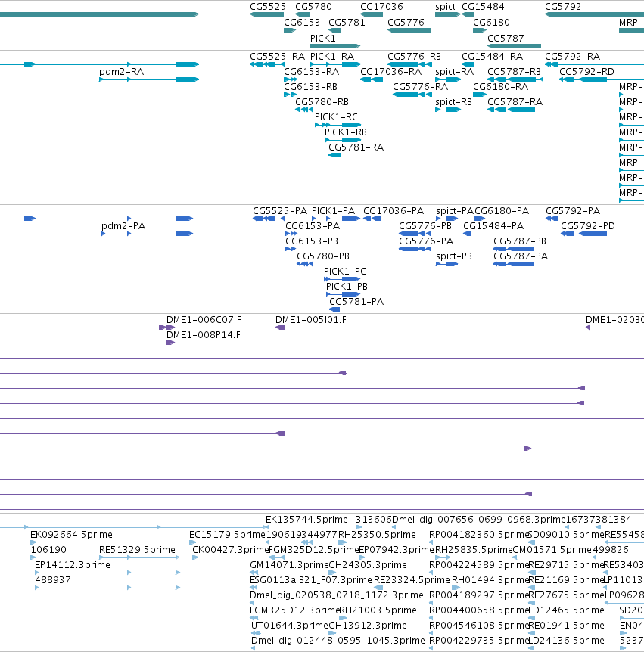Click the CG15484 gene label
Screen dimensions: 644x652
tap(483, 7)
